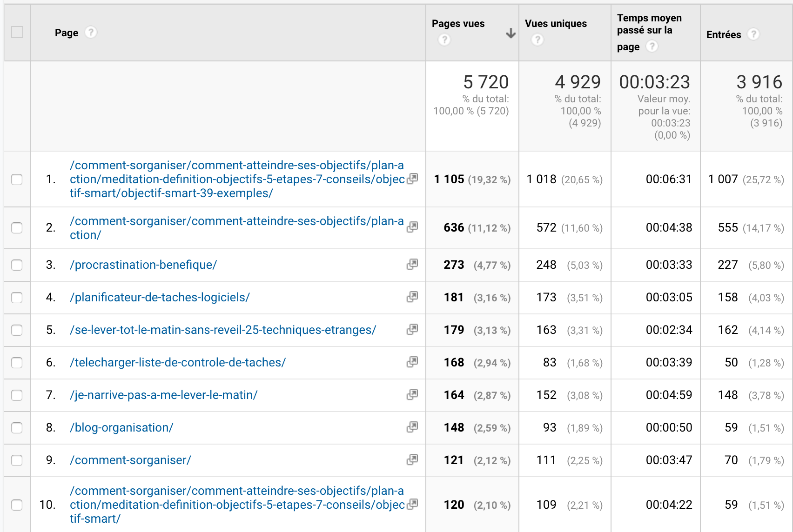Open je-narrive-pas-a-me-lever external link icon
The width and height of the screenshot is (793, 532).
coord(412,395)
